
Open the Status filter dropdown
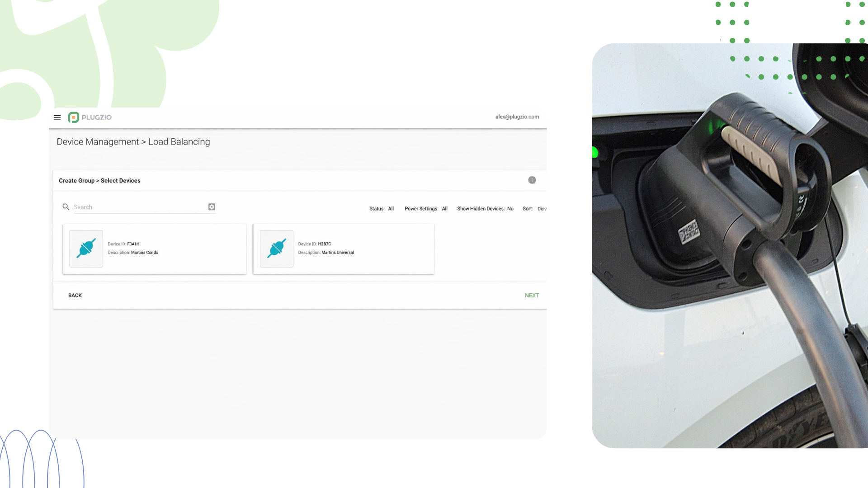coord(391,209)
